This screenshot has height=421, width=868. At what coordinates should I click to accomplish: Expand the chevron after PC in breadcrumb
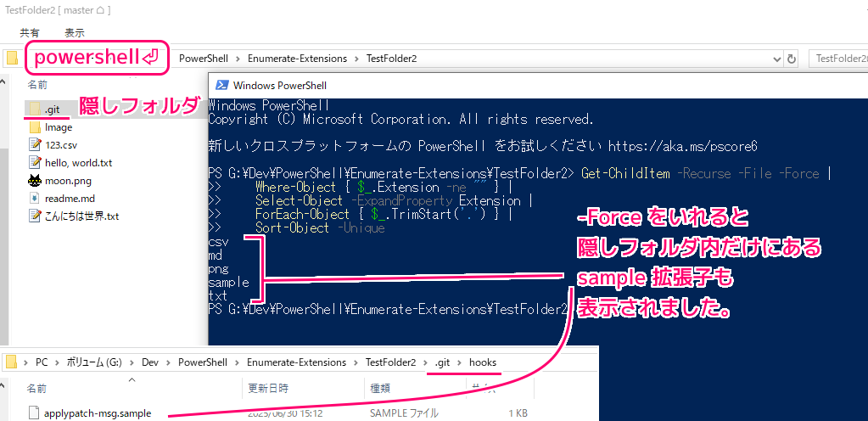(x=55, y=362)
